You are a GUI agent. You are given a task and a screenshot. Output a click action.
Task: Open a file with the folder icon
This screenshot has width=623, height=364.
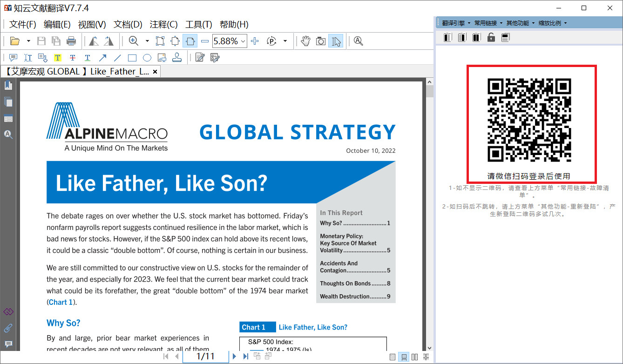click(14, 41)
